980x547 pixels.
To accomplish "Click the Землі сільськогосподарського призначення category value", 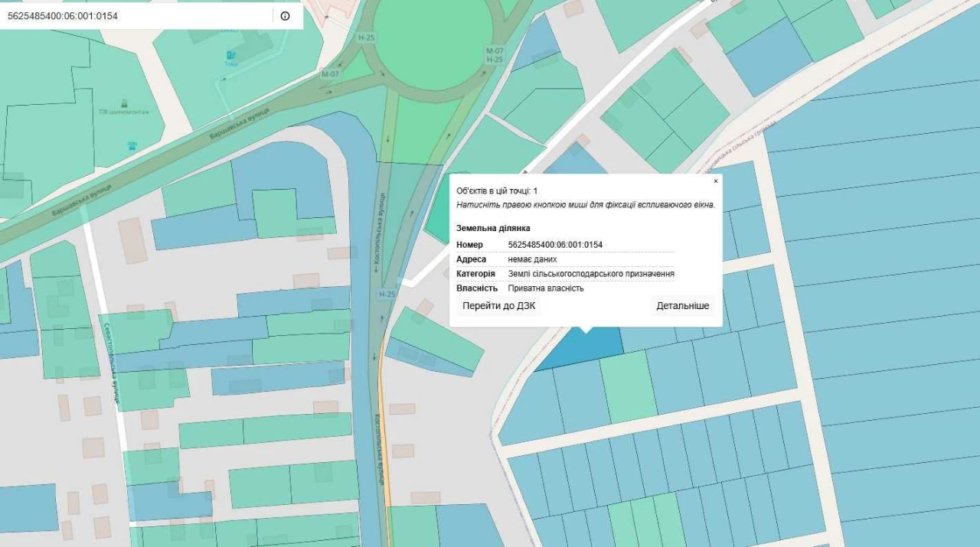I will (591, 274).
